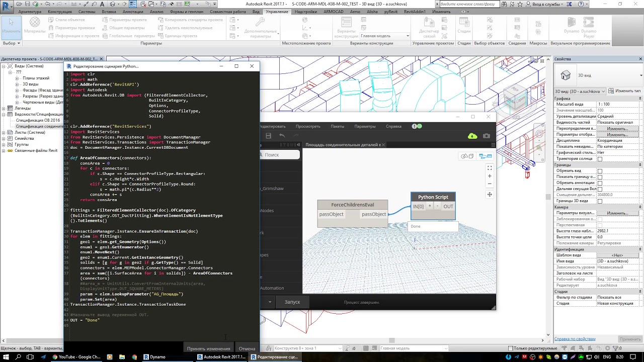644x362 pixels.
Task: Toggle Границы 3D вида checkbox
Action: click(600, 201)
